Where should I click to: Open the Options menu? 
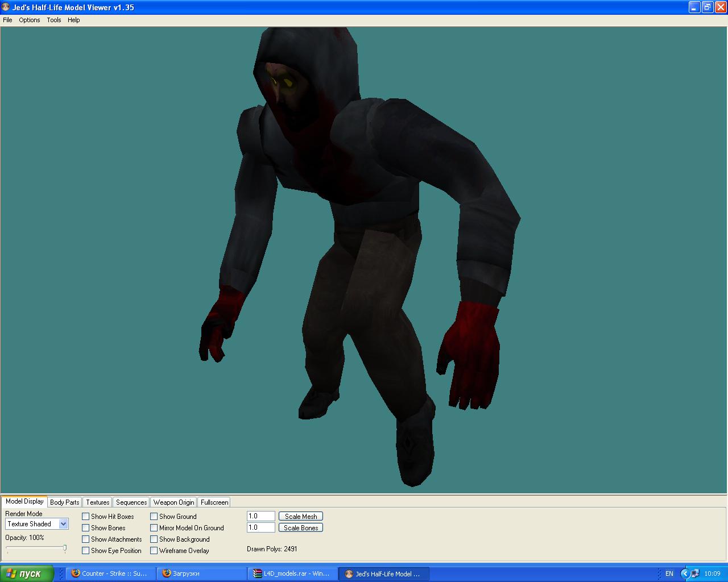click(30, 20)
